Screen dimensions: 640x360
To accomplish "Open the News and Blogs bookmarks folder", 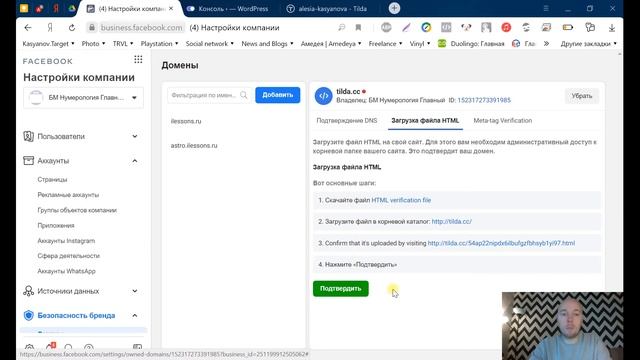I will (267, 43).
